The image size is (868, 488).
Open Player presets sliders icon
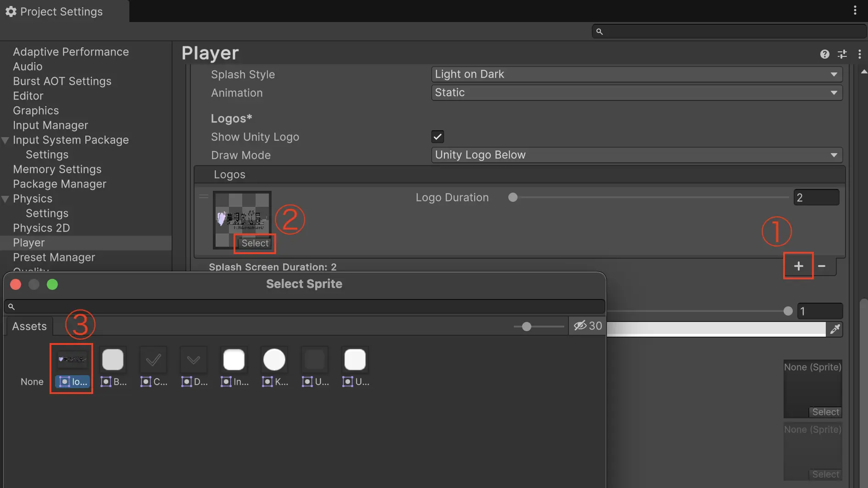click(842, 54)
